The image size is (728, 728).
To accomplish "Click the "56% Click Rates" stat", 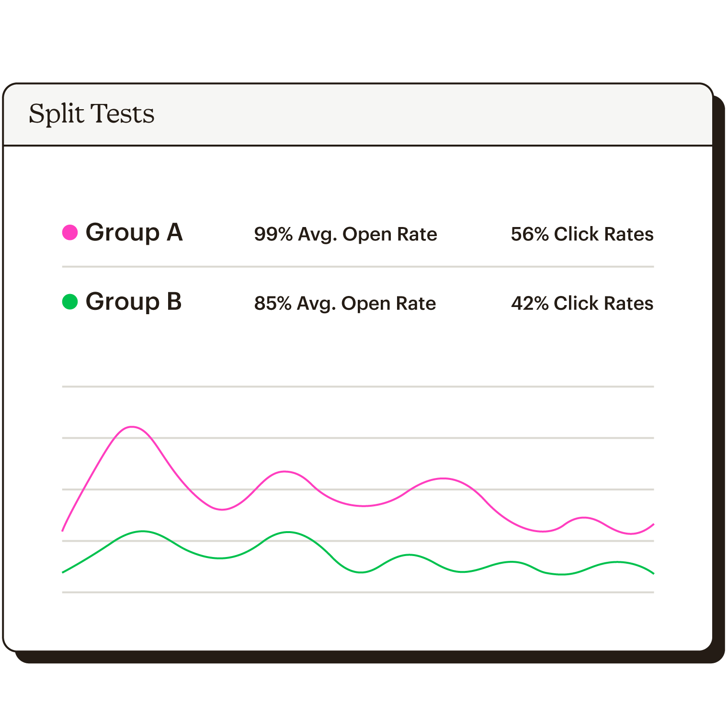I will click(582, 234).
